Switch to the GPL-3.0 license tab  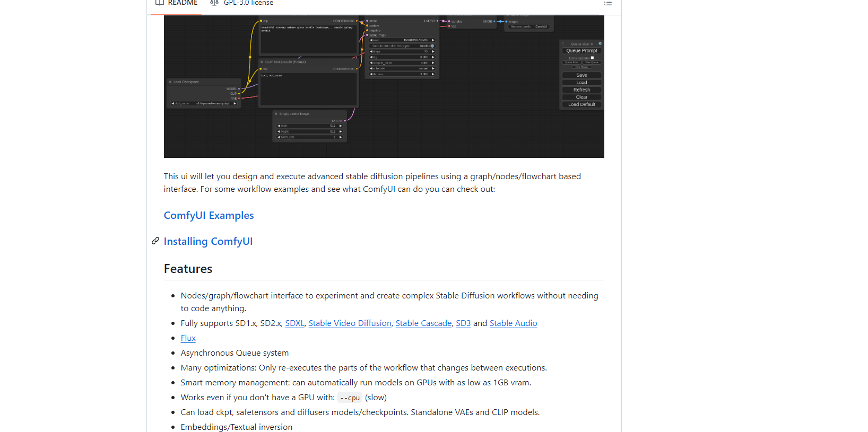242,3
